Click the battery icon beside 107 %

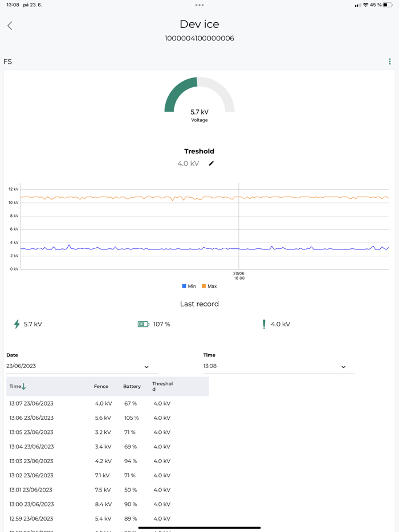coord(143,324)
